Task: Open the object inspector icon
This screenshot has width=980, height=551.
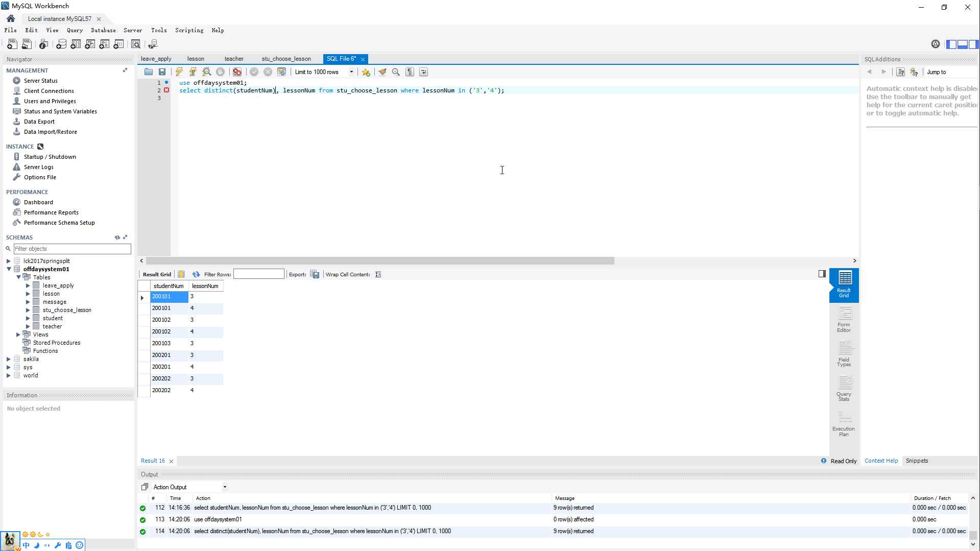Action: coord(44,44)
